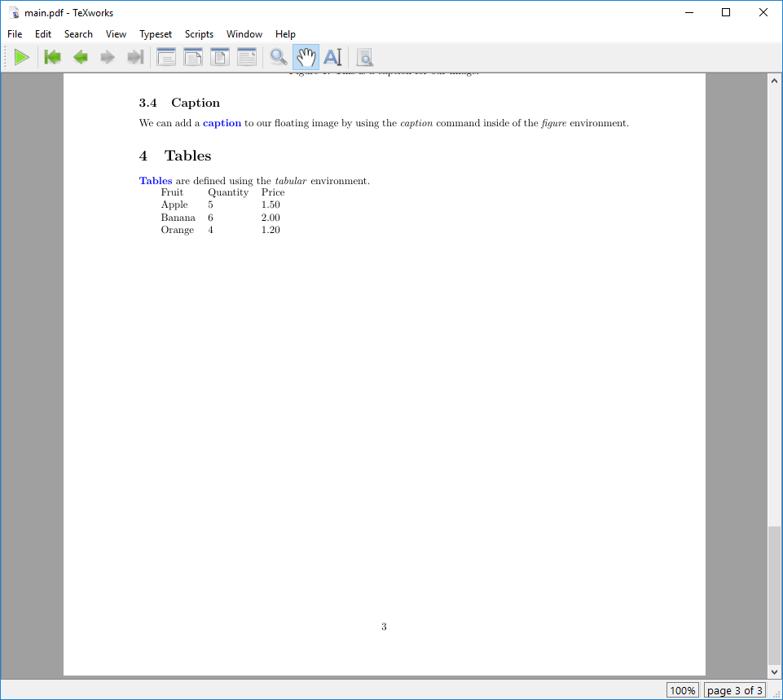Screen dimensions: 783x700
Task: Enable the text selection tool
Action: pos(332,57)
